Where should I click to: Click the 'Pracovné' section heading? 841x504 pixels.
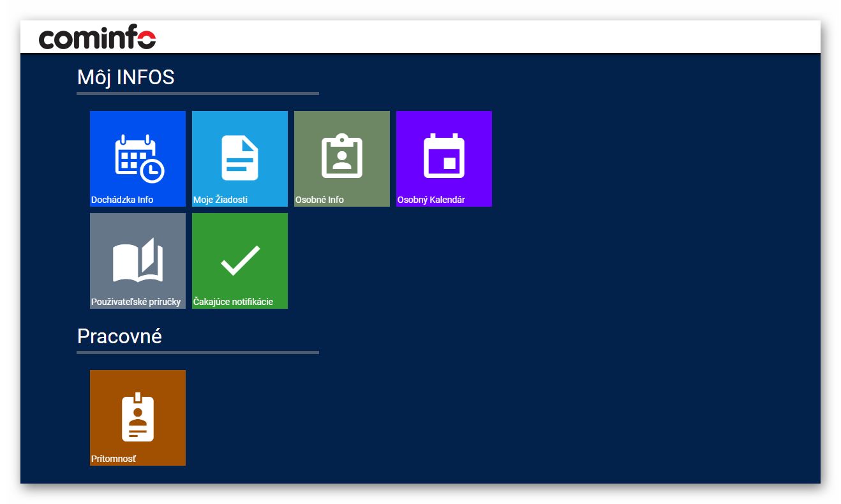[x=119, y=336]
